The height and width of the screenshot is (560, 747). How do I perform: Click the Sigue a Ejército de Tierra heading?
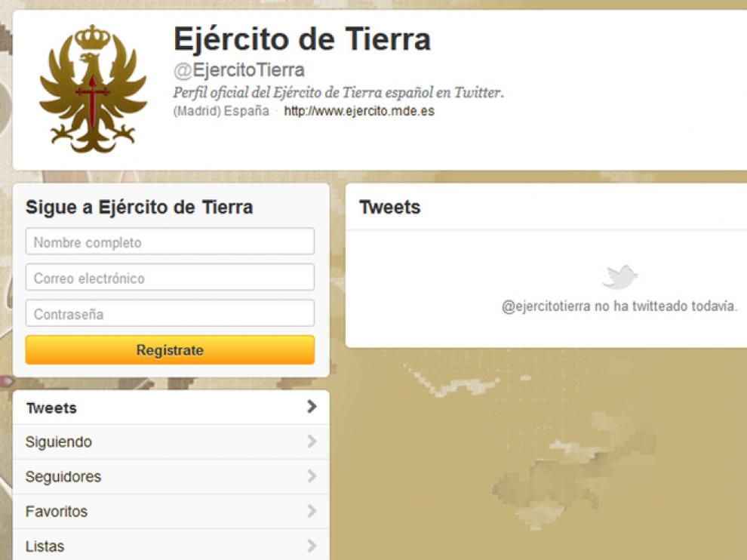(x=139, y=208)
